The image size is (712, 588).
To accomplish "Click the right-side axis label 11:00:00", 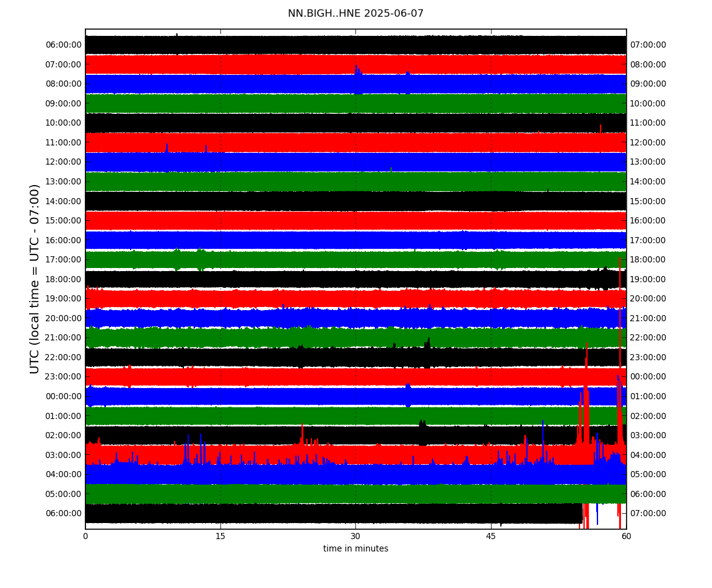I will tap(648, 123).
